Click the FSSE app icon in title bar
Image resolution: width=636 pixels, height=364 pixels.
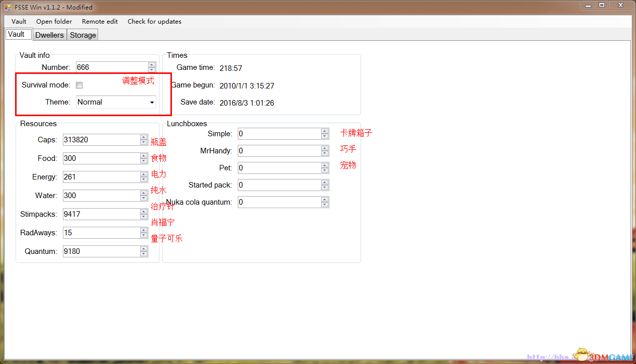[x=8, y=8]
